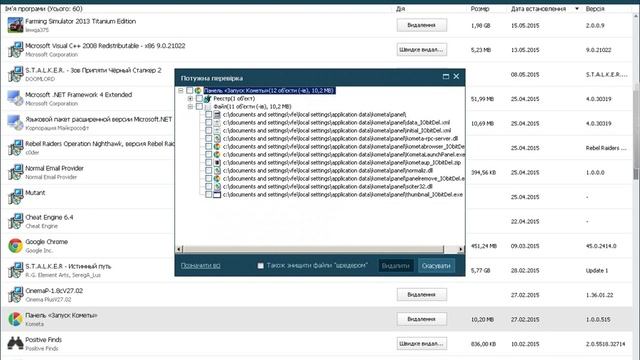Enable Також знищити файли shredder checkbox
This screenshot has height=360, width=640.
[x=260, y=266]
